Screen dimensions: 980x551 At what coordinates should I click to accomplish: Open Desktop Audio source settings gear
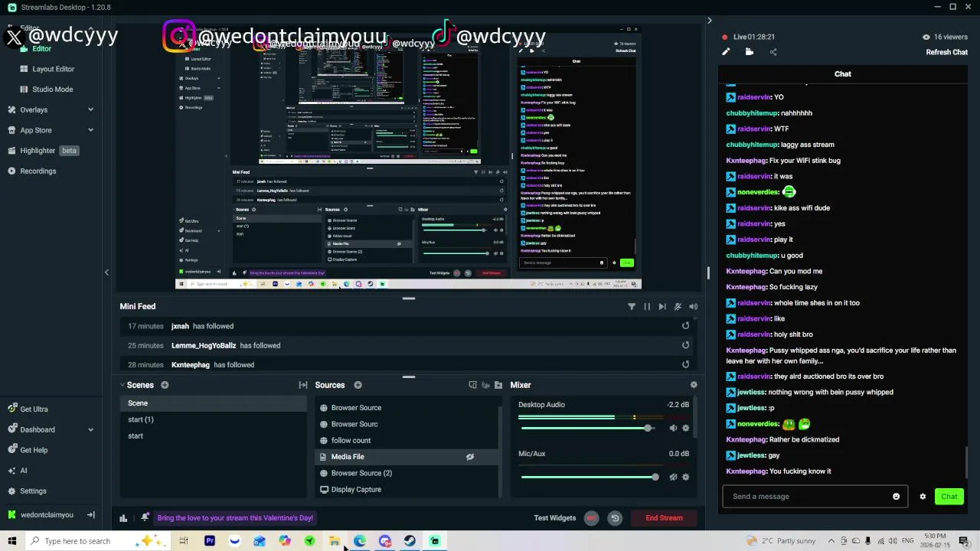click(x=685, y=429)
